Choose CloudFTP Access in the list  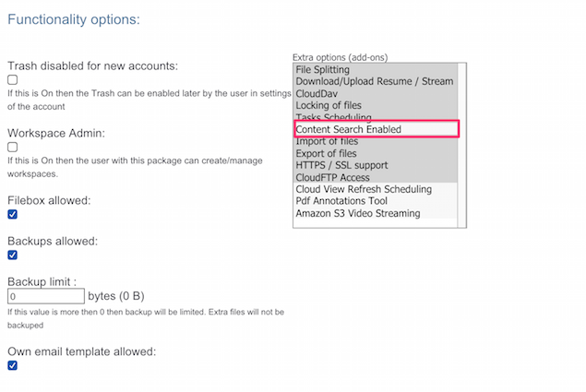click(x=332, y=178)
